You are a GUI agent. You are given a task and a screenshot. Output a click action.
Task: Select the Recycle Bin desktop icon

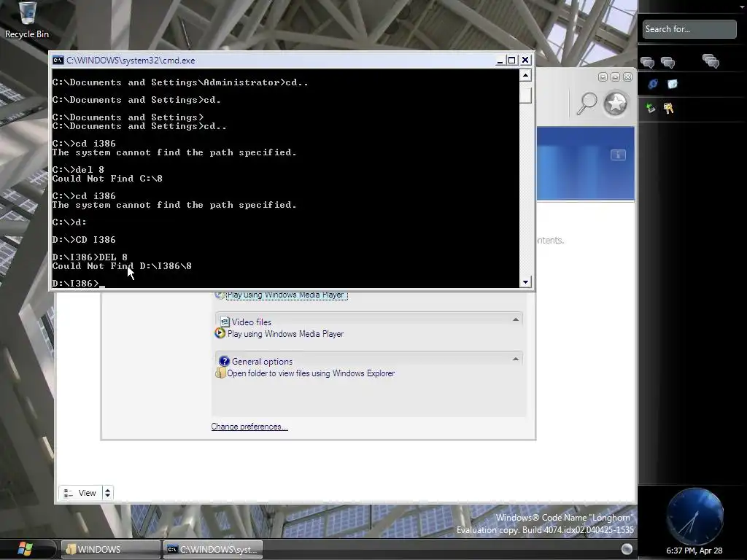(27, 20)
